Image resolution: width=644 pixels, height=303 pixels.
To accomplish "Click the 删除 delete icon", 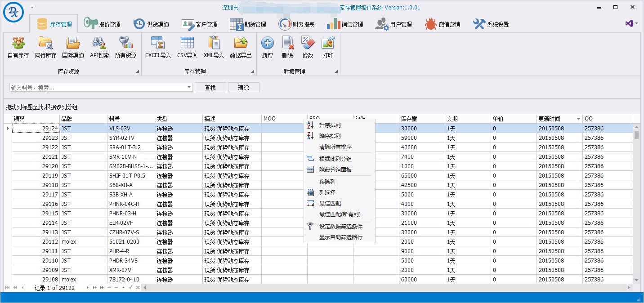I will (287, 44).
